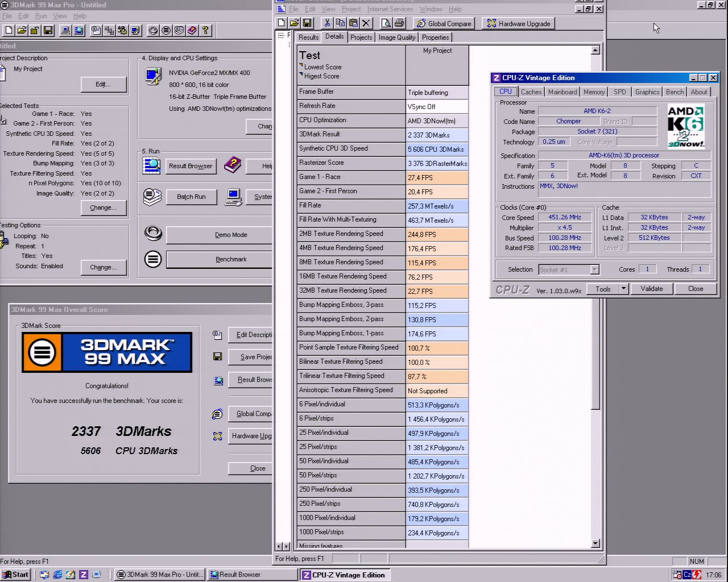Switch to Result Browser via its taskbar button
This screenshot has width=728, height=582.
tap(252, 575)
